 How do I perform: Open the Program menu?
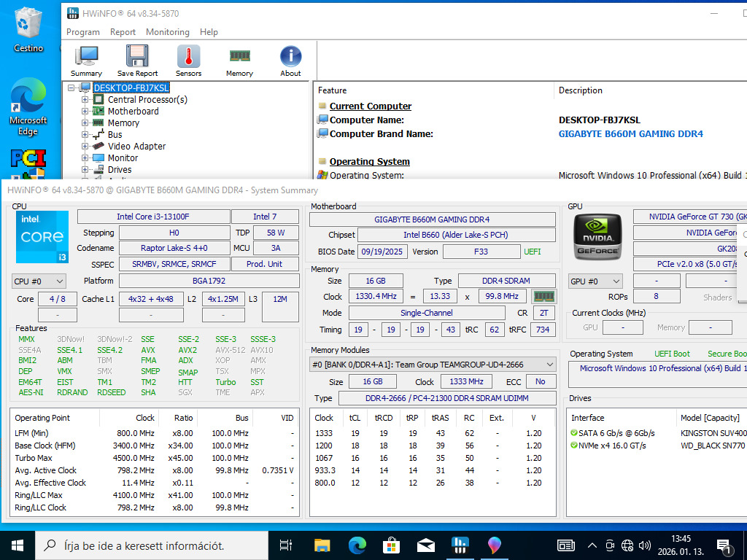click(x=83, y=32)
